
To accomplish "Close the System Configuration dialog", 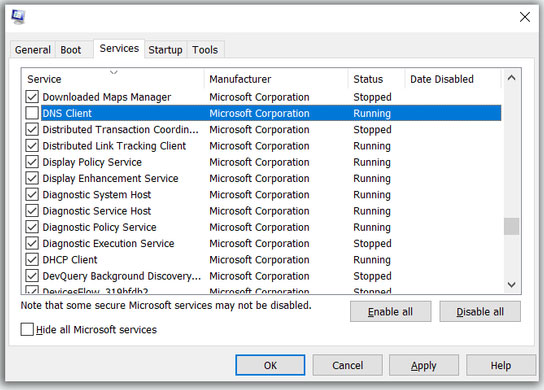I will click(525, 17).
